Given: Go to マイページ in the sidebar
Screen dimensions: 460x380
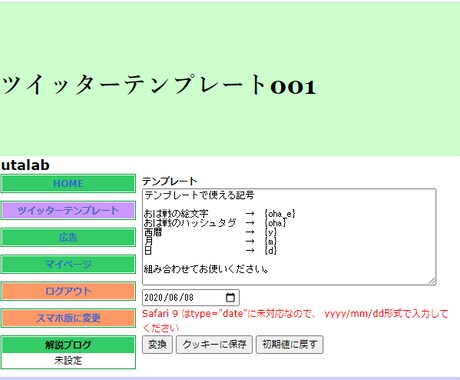Looking at the screenshot, I should (68, 264).
